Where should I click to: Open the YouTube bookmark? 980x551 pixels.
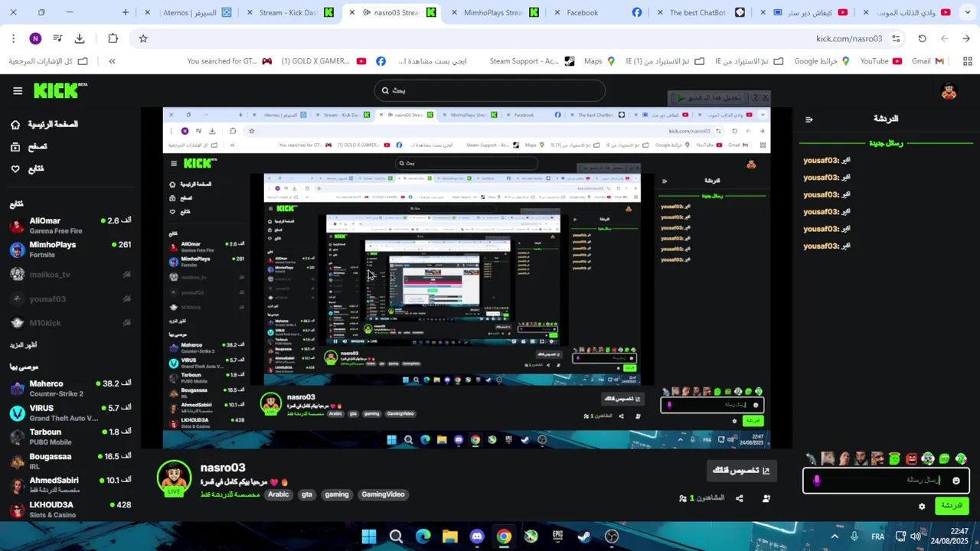click(x=881, y=61)
